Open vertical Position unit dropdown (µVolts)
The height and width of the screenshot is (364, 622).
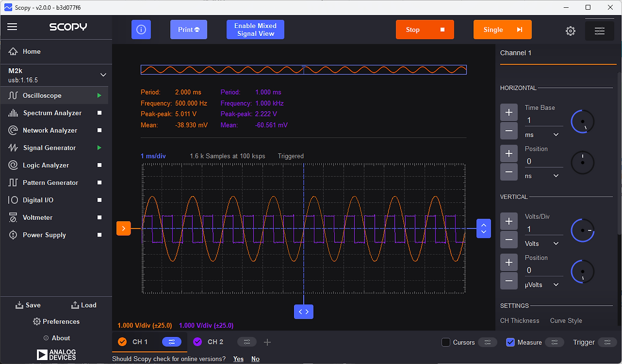[542, 285]
